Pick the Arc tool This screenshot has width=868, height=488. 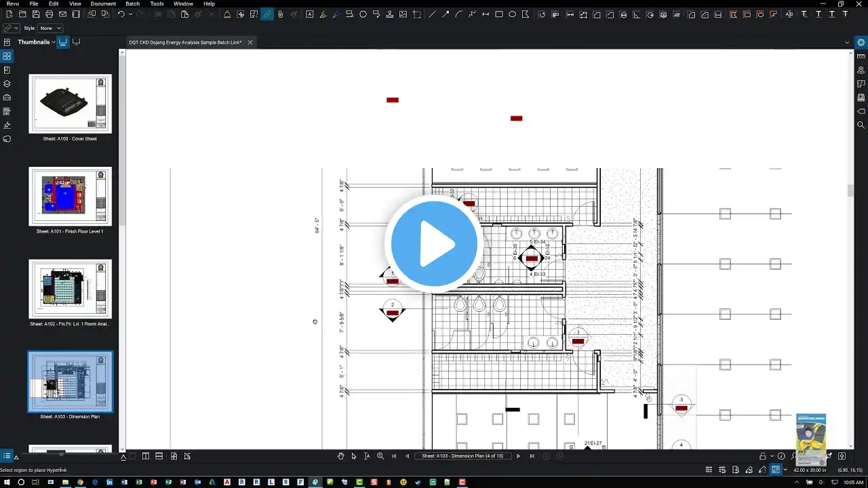(x=459, y=14)
